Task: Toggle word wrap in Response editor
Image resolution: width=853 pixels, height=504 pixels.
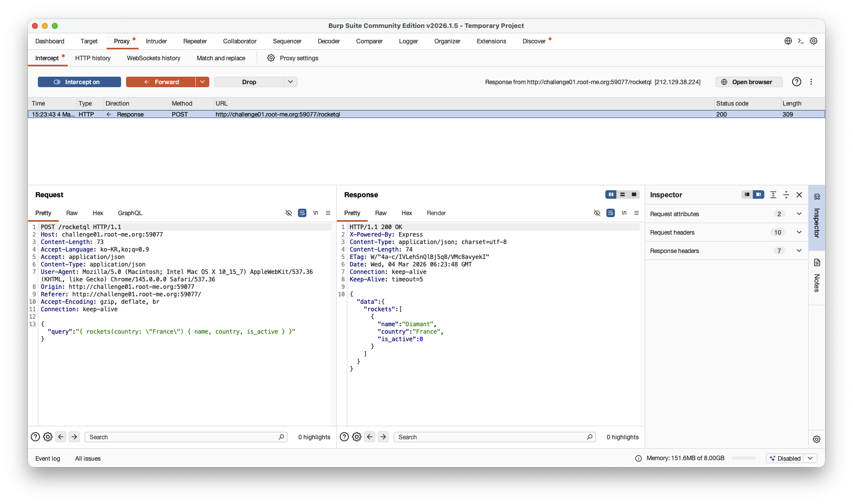Action: click(x=610, y=213)
